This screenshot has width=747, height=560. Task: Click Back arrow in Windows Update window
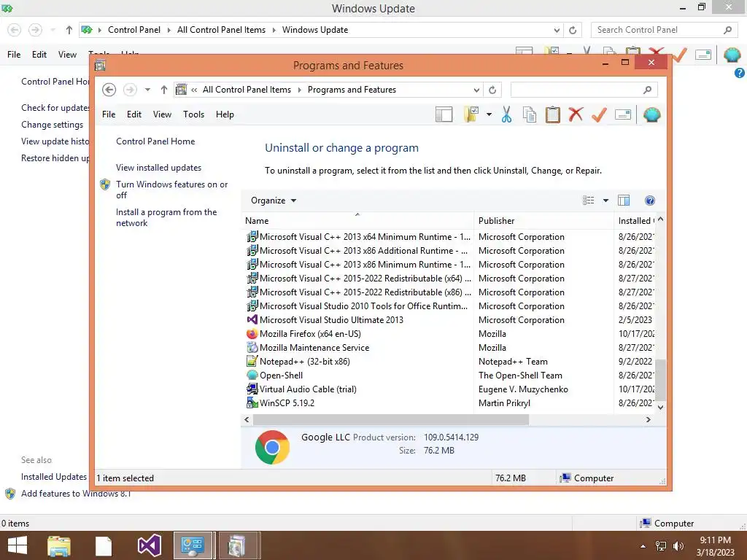click(15, 30)
